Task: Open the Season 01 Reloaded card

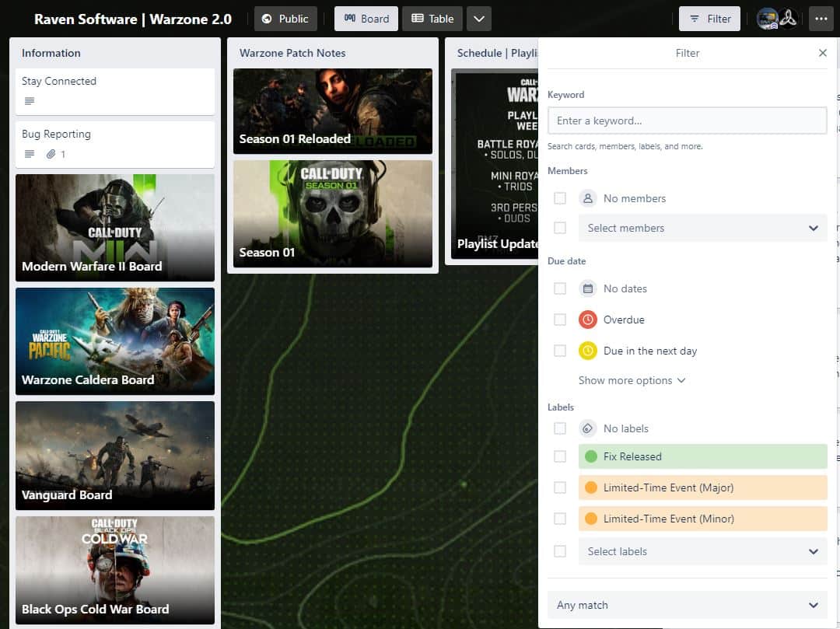Action: coord(333,111)
